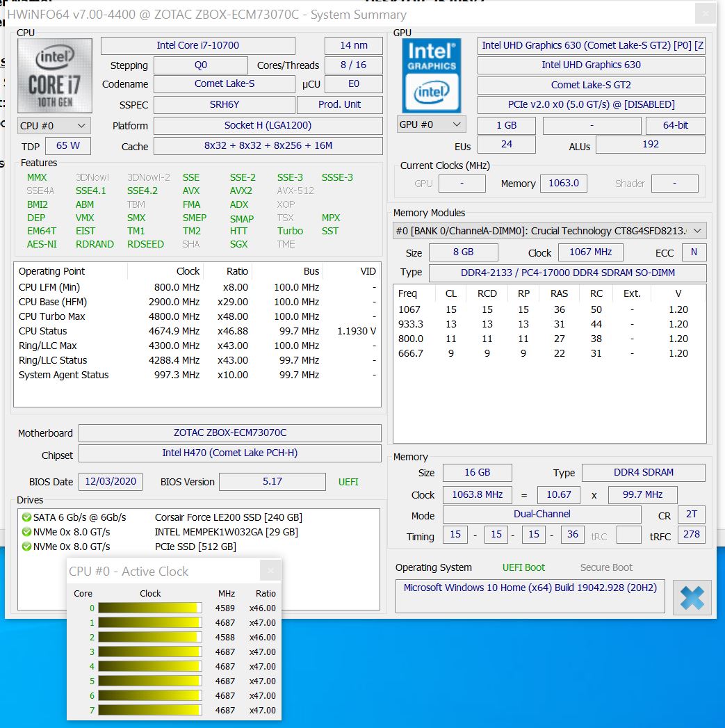Image resolution: width=725 pixels, height=728 pixels.
Task: Click the 933.3 frequency timing row
Action: (549, 324)
